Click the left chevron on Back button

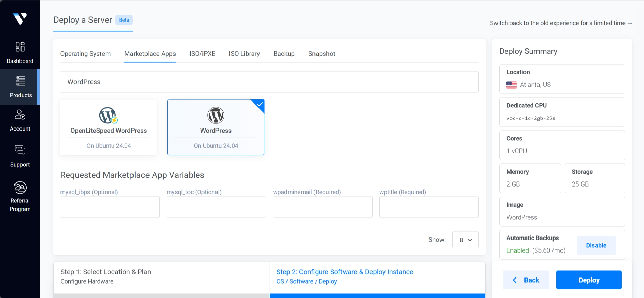tap(515, 280)
